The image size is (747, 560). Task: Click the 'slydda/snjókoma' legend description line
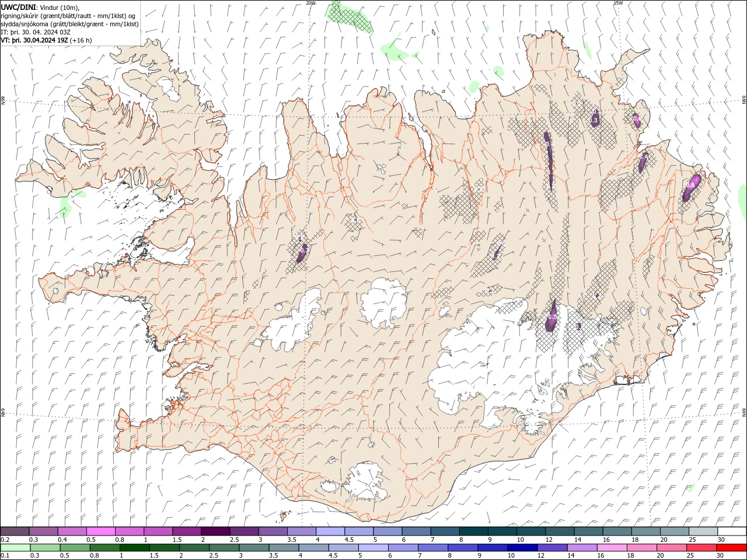click(69, 24)
